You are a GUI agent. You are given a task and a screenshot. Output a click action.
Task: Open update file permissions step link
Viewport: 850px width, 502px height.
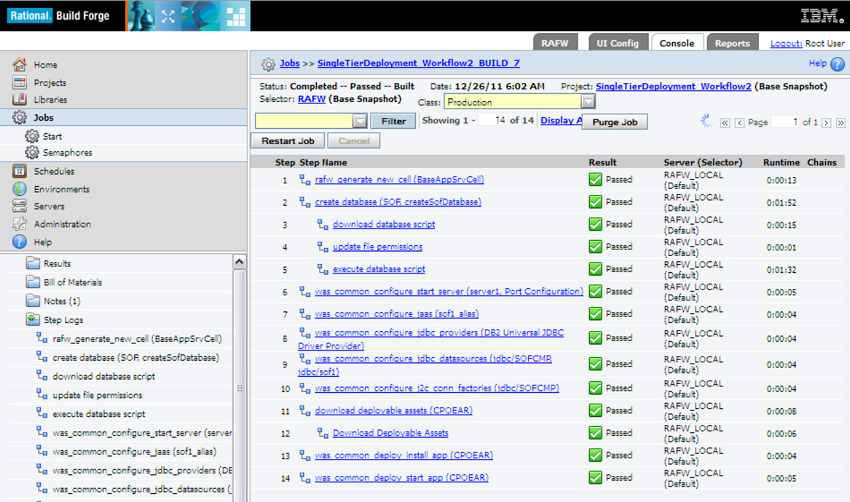pyautogui.click(x=377, y=247)
